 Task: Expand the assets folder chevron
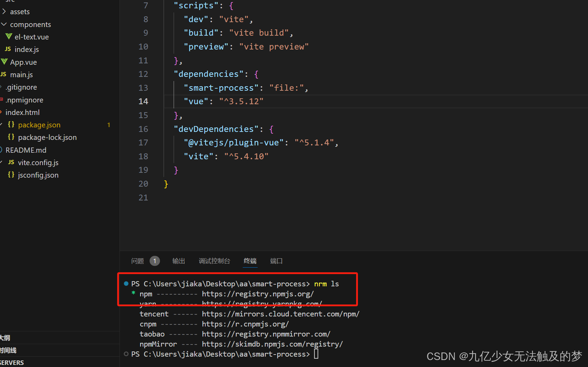point(4,11)
